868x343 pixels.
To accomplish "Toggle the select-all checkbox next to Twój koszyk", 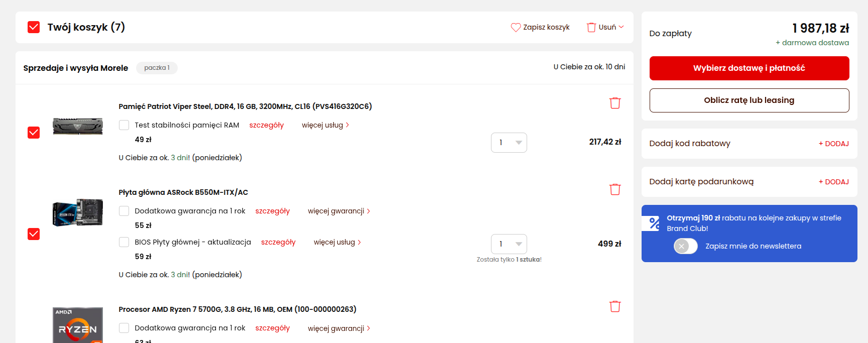I will [x=34, y=27].
